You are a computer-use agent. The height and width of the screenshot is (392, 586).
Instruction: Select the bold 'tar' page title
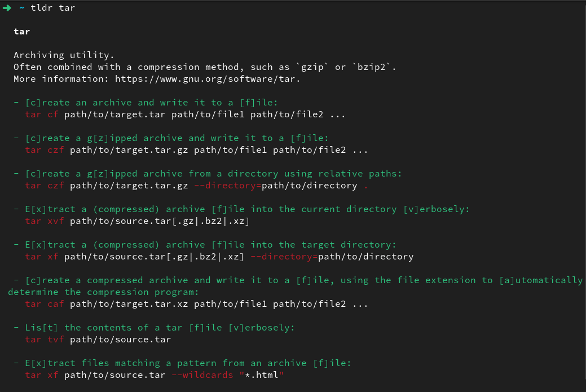(21, 32)
